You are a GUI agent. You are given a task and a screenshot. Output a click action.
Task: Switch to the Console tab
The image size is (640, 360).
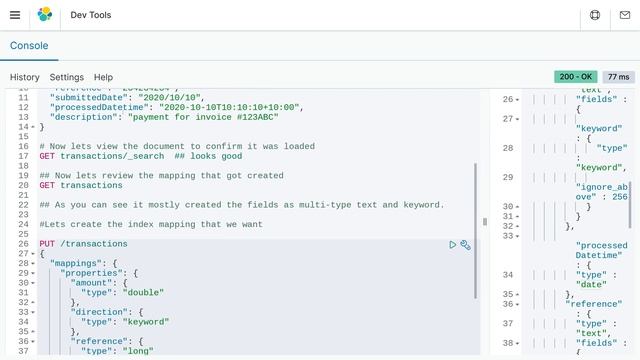pyautogui.click(x=29, y=46)
